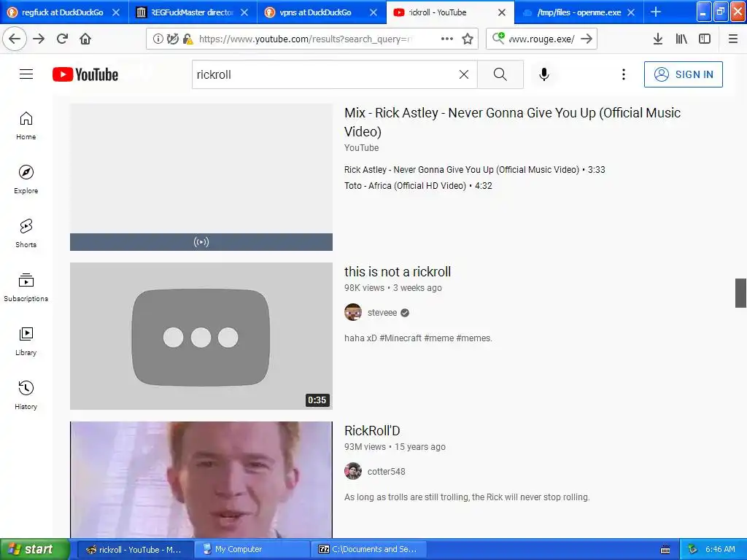Open YouTube settings three-dot menu
This screenshot has height=560, width=747.
[623, 74]
